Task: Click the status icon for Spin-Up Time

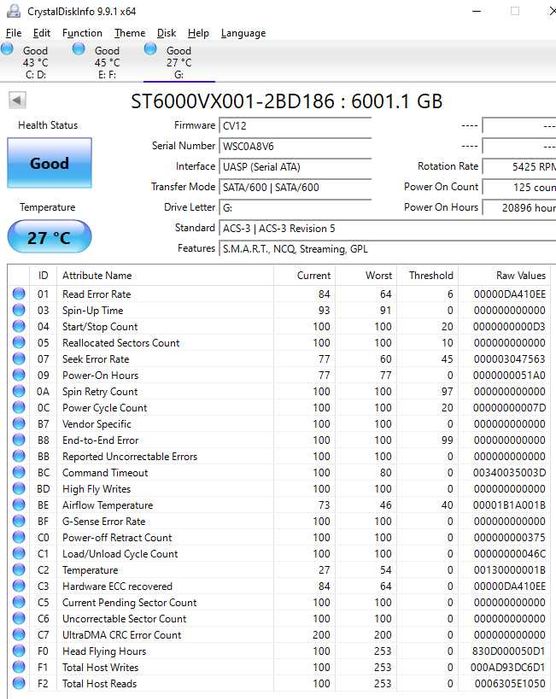Action: tap(19, 310)
